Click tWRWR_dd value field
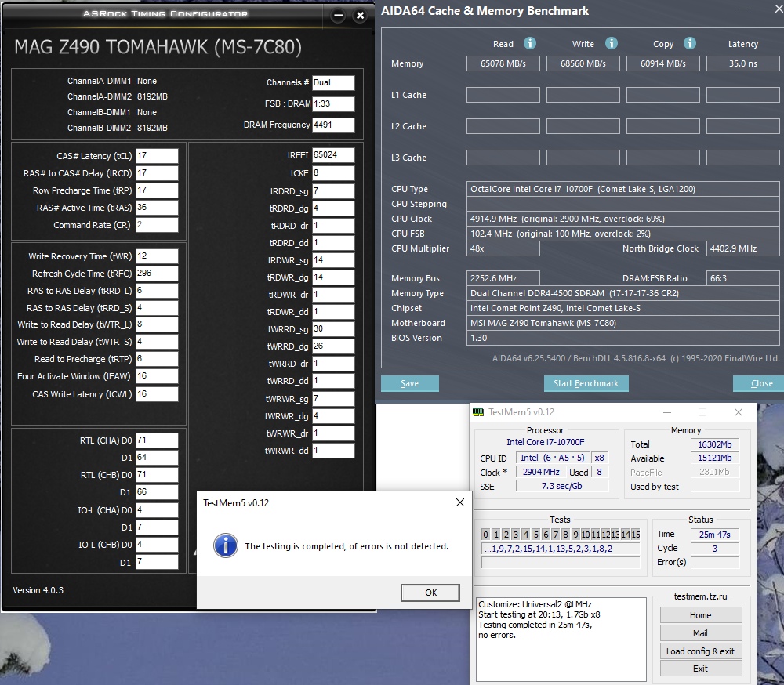The image size is (784, 685). coord(333,451)
